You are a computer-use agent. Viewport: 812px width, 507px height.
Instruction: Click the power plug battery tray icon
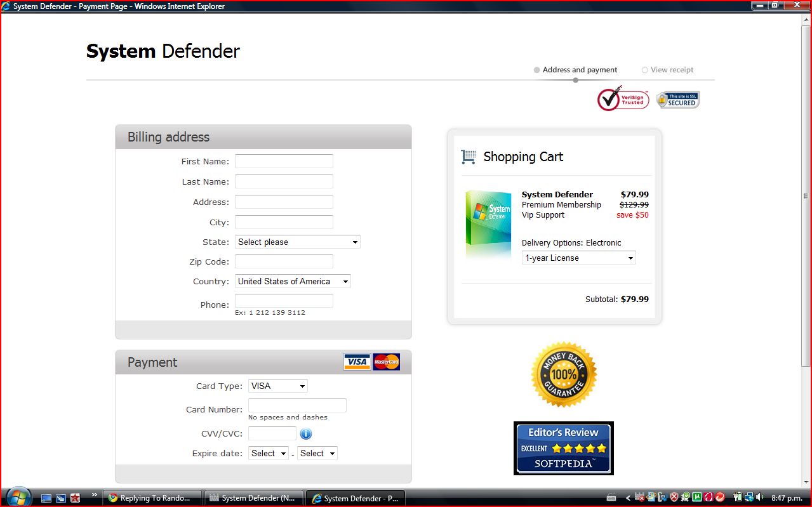tap(738, 498)
